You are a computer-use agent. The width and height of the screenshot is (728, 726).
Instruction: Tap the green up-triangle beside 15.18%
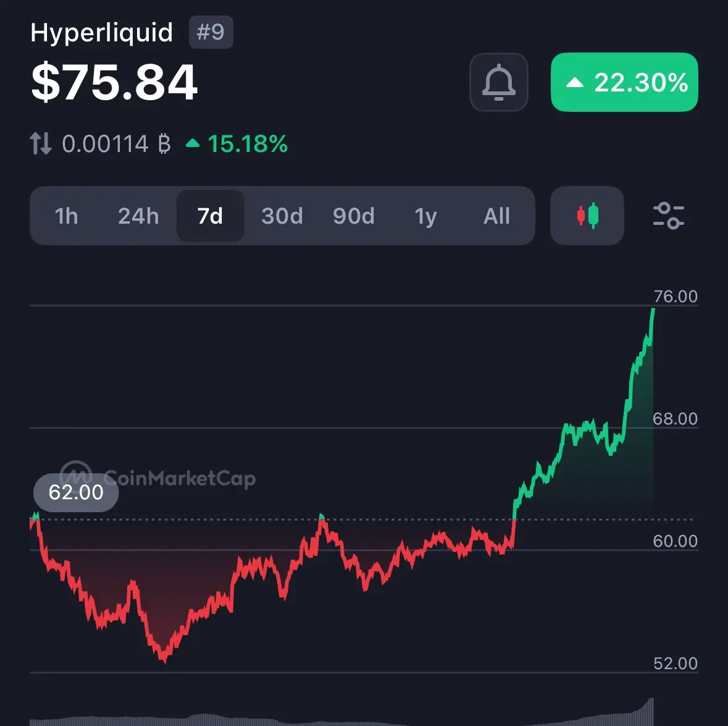[x=193, y=143]
